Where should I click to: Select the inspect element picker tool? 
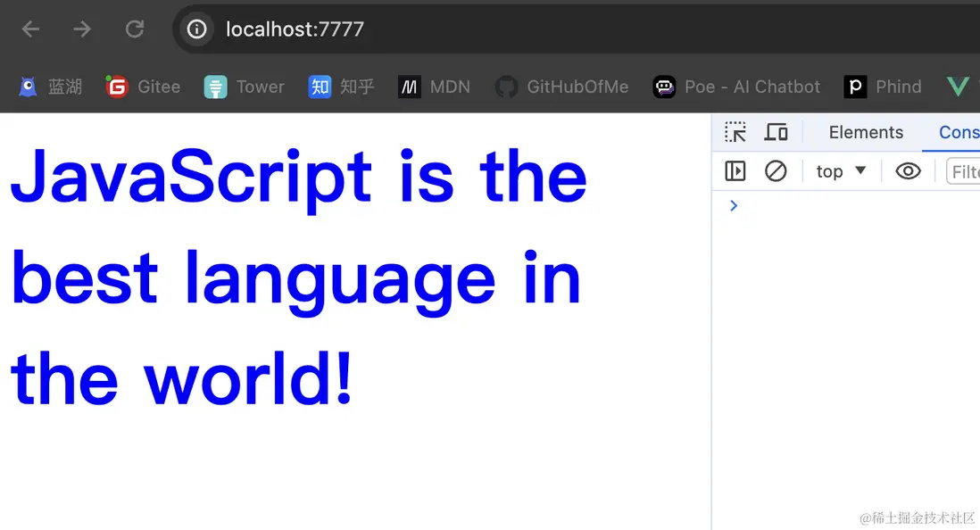735,132
